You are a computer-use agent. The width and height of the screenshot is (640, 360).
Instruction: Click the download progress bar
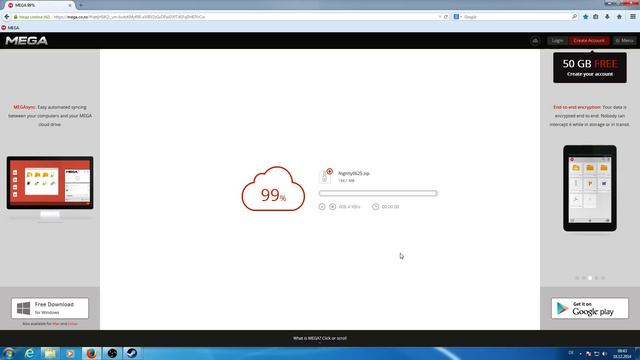pyautogui.click(x=378, y=193)
